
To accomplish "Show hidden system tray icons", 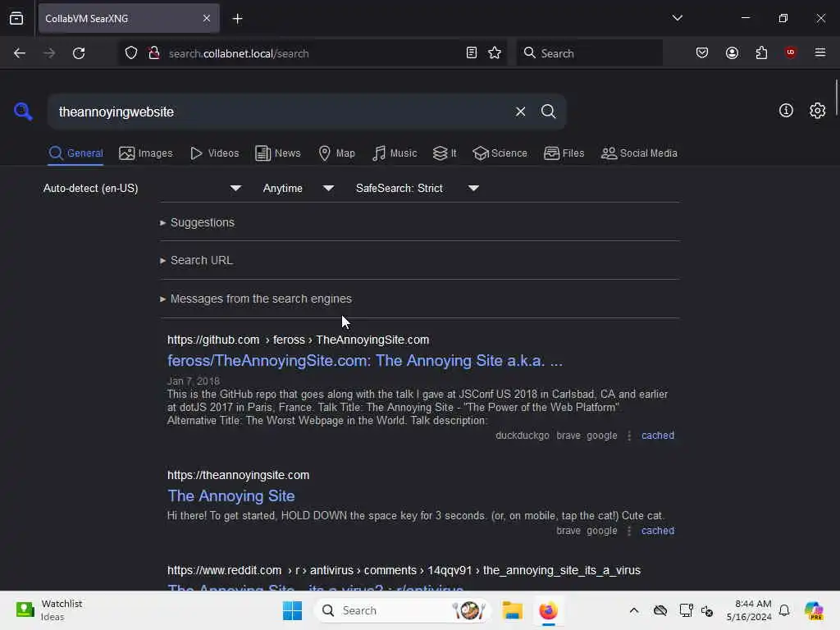I will pyautogui.click(x=634, y=610).
